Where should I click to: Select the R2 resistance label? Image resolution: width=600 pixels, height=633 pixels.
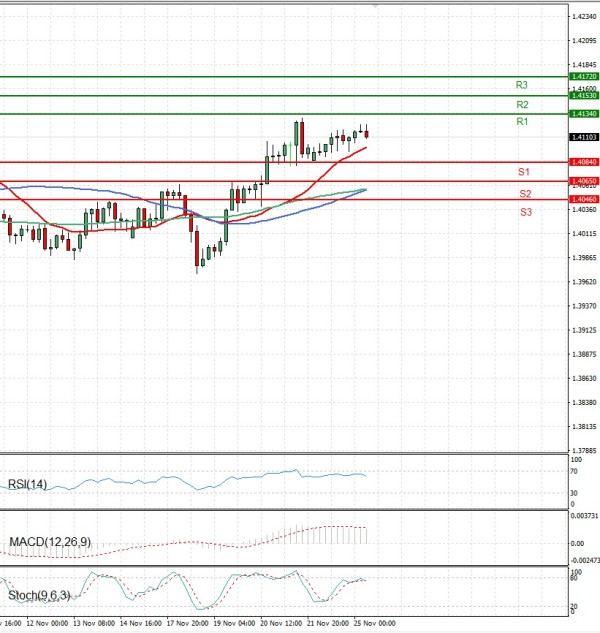point(522,104)
